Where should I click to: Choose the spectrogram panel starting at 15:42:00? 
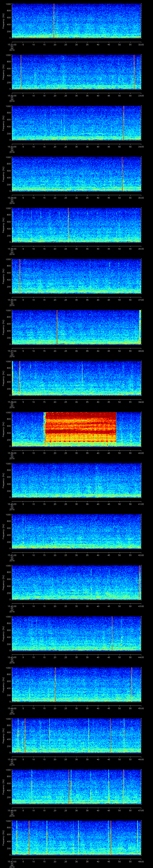click(x=76, y=582)
